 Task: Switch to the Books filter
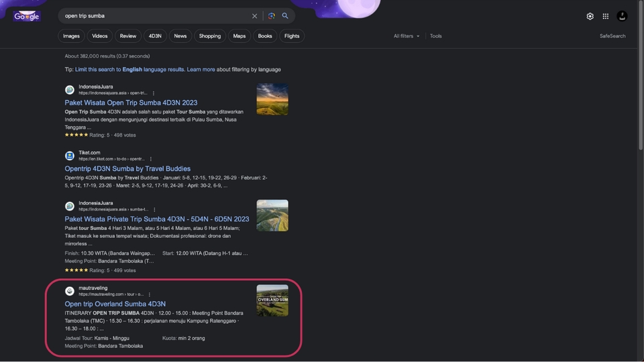point(264,36)
